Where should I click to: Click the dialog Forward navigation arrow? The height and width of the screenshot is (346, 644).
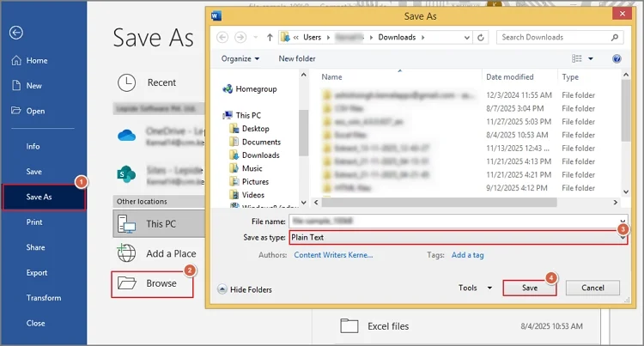240,38
